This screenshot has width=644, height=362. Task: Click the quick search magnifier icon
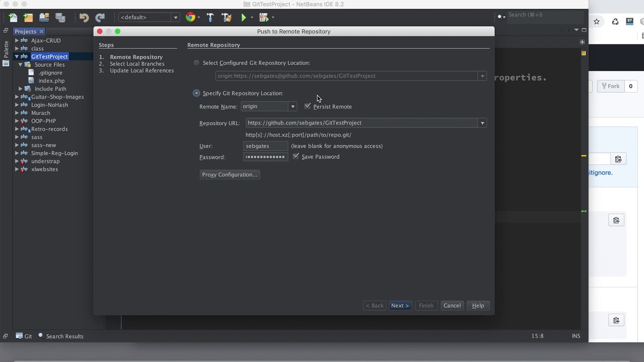501,16
